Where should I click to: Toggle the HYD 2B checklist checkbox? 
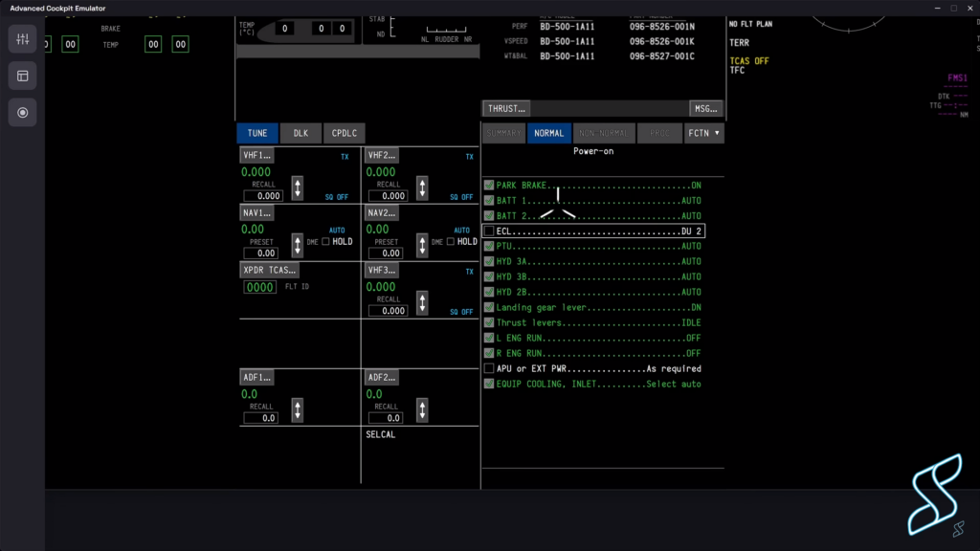[489, 292]
